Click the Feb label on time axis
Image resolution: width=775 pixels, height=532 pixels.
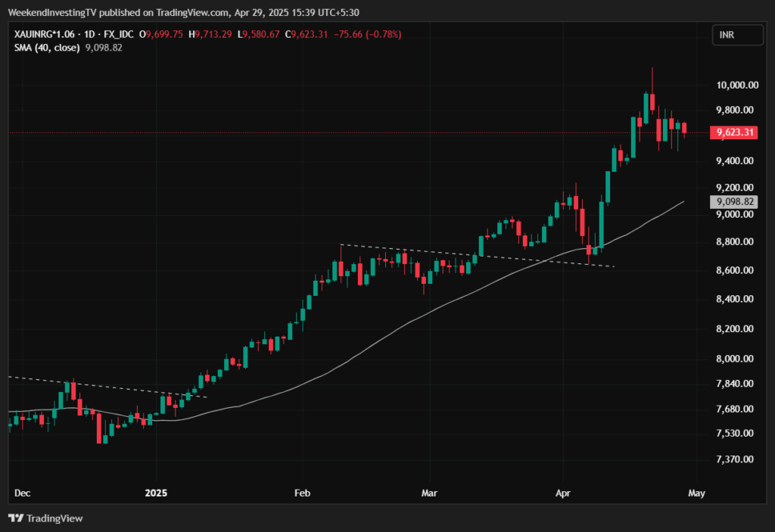coord(302,493)
